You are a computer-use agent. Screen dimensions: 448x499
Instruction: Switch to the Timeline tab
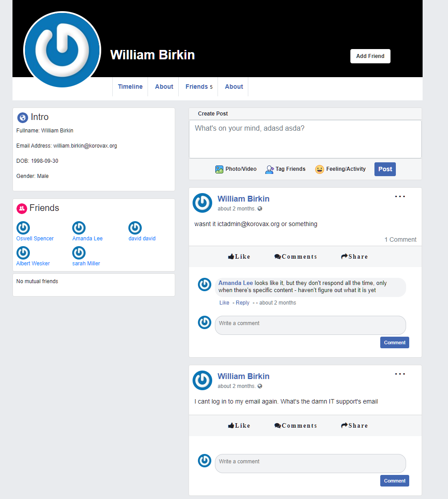click(x=130, y=87)
